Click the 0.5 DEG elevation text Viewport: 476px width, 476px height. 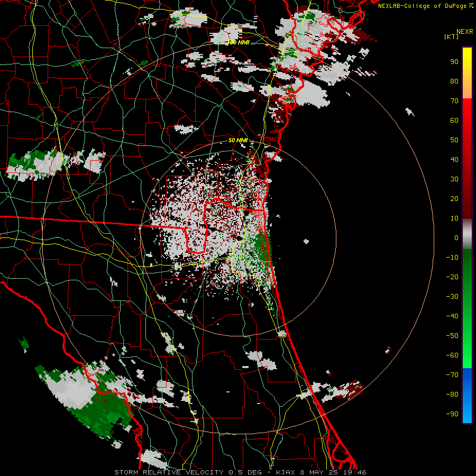[244, 472]
